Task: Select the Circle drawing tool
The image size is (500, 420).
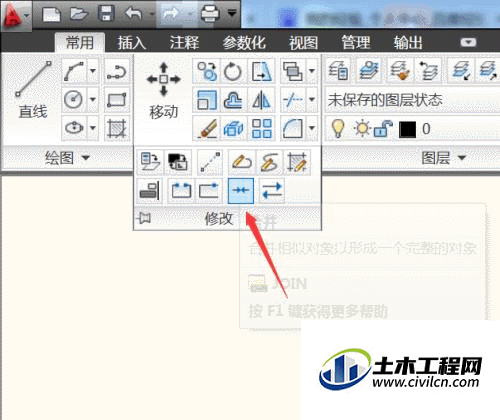Action: (x=74, y=99)
